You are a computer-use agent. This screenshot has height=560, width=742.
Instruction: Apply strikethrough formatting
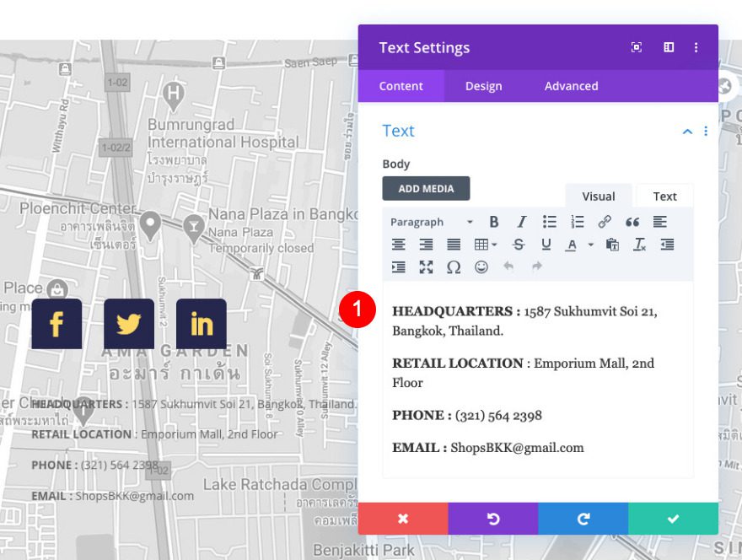click(x=519, y=245)
